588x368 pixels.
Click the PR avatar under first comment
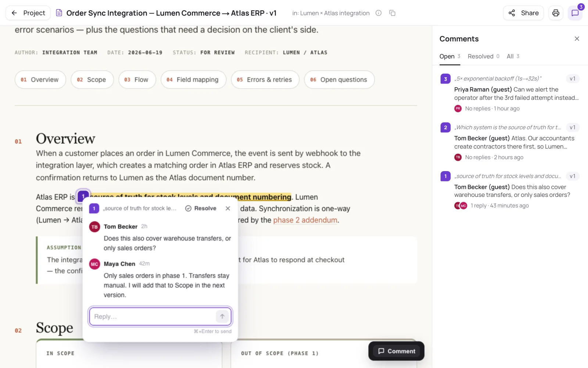pyautogui.click(x=458, y=109)
